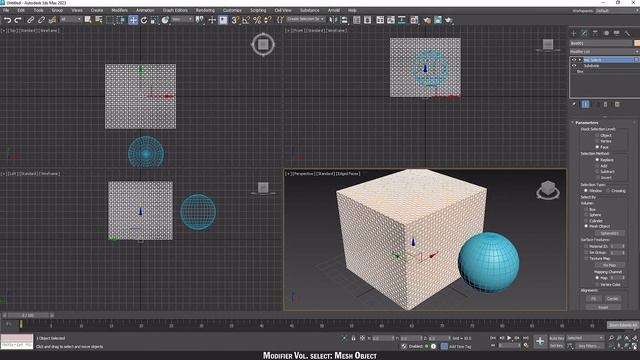Click the Mirror tool icon
This screenshot has height=360, width=640.
coord(333,20)
